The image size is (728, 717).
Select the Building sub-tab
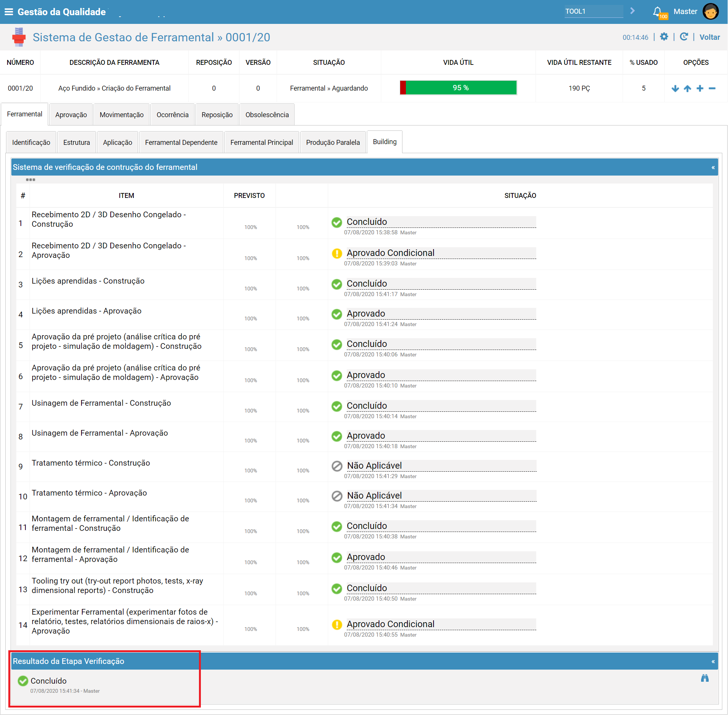[385, 142]
